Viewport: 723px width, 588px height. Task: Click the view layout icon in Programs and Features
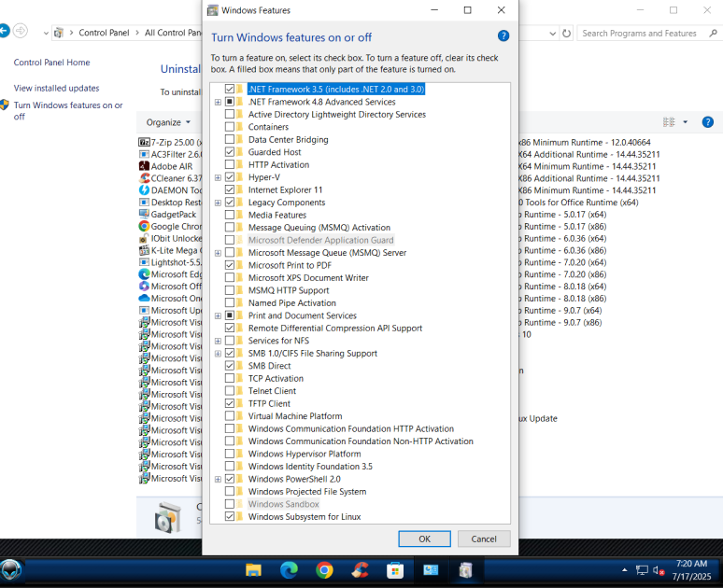pos(669,122)
